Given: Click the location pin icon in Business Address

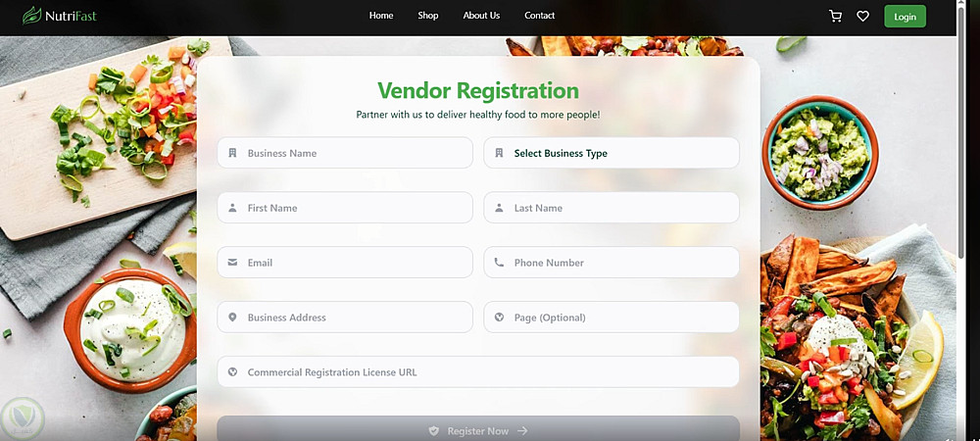Looking at the screenshot, I should pos(232,318).
